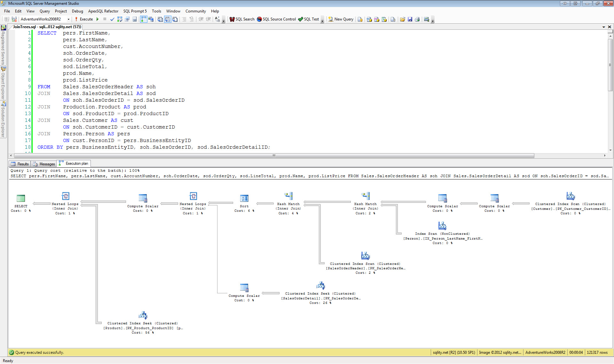Toggle Results to Grid mode

(x=168, y=19)
